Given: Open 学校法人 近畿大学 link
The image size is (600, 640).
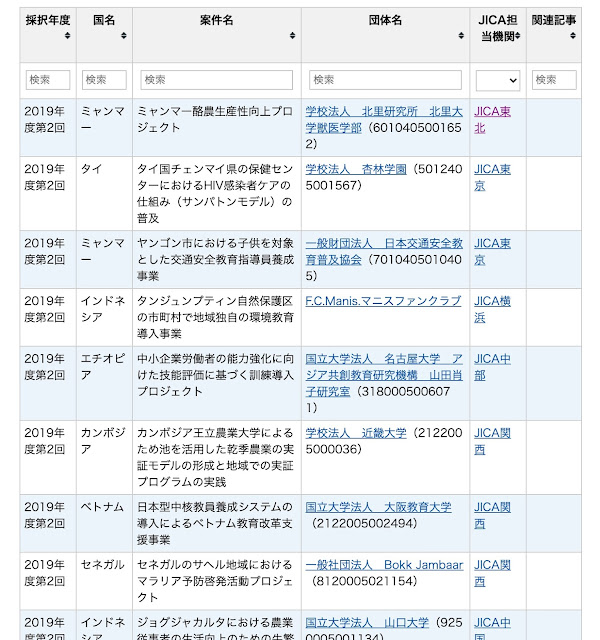Looking at the screenshot, I should (356, 433).
